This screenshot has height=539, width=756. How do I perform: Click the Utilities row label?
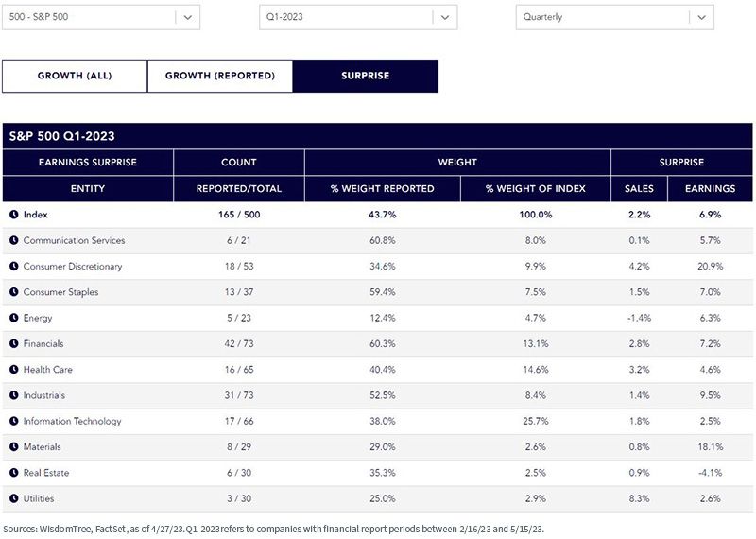tap(39, 498)
